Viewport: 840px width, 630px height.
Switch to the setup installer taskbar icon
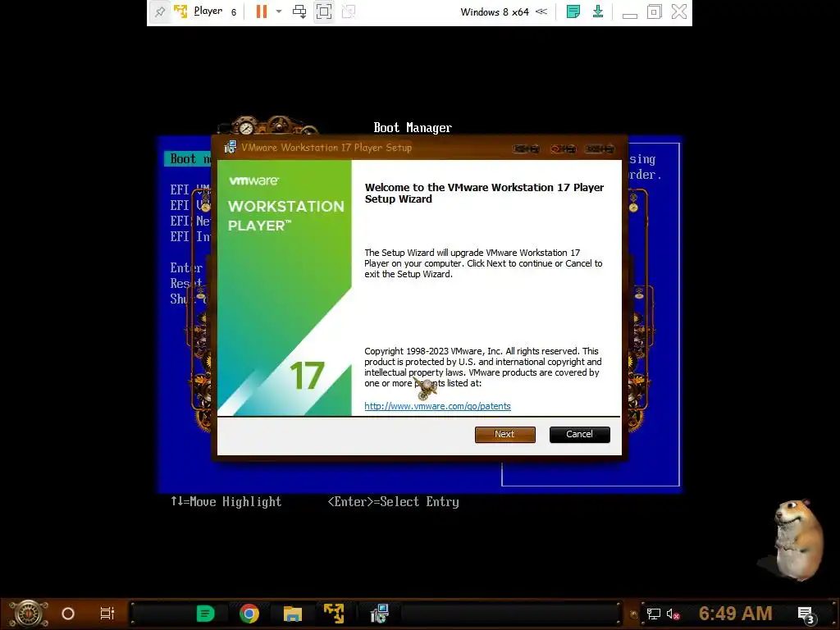[x=379, y=614]
